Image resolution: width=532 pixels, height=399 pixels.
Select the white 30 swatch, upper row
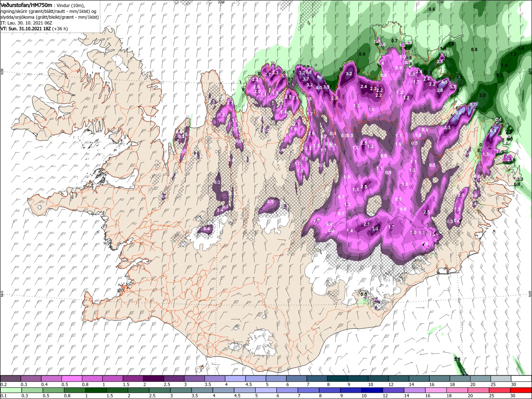[521, 379]
